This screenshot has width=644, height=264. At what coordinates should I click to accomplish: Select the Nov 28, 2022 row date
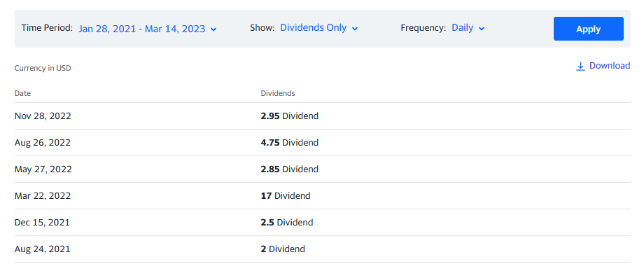pyautogui.click(x=43, y=116)
